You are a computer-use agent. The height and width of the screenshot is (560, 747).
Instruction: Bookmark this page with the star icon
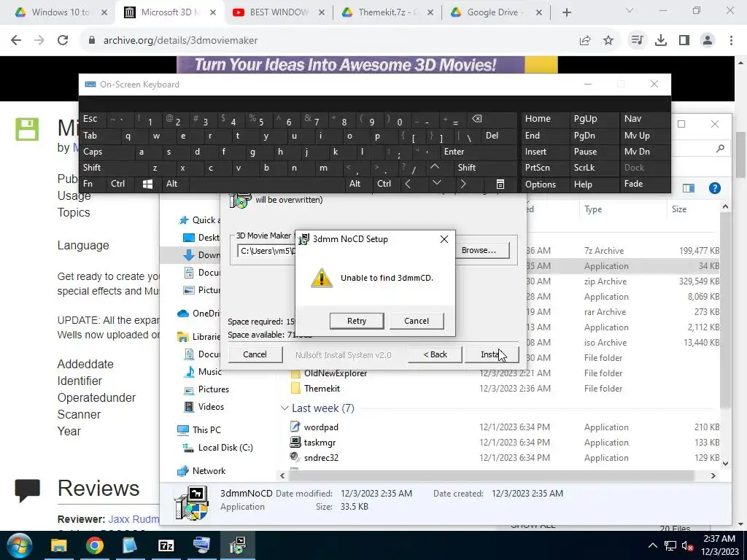coord(608,41)
